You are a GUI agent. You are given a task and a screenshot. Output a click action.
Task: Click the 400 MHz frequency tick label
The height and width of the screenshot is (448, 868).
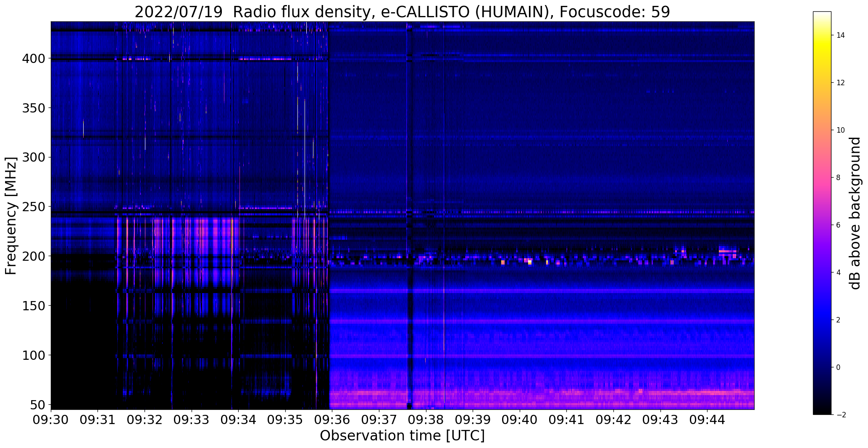tap(34, 58)
